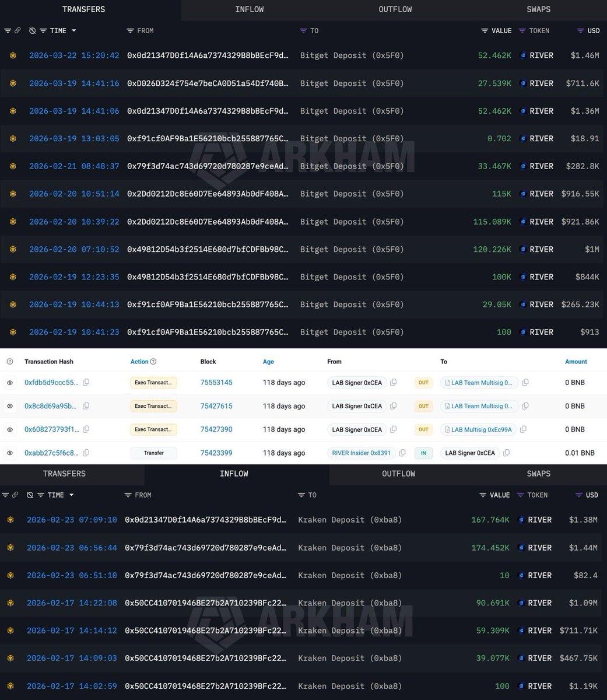Open the BNB chain icon on the 2026-02-21 08:48:37 row
Screen dimensions: 607x700
click(12, 166)
